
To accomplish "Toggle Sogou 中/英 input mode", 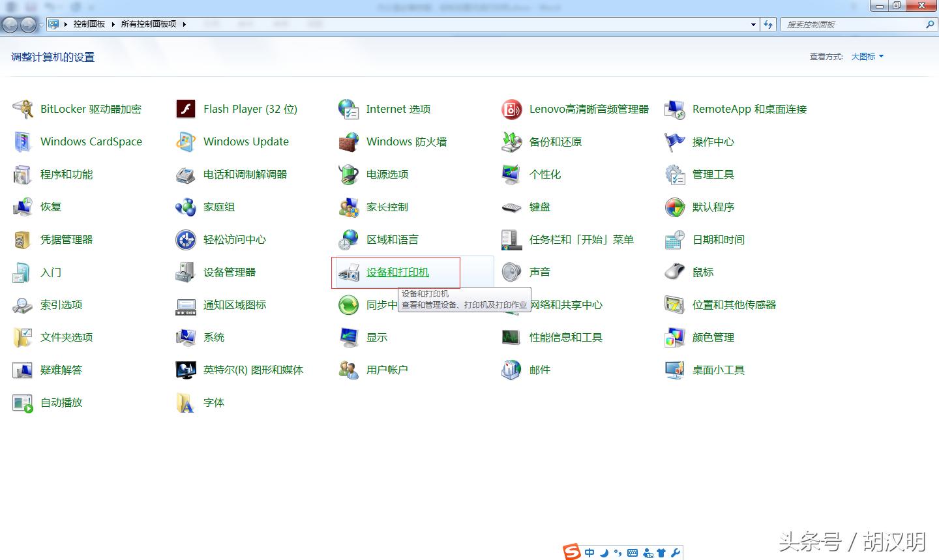I will [x=589, y=552].
